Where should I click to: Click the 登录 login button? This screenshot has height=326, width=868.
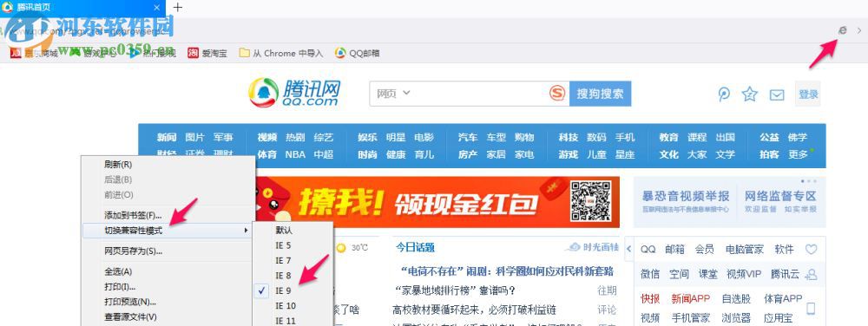[x=808, y=94]
